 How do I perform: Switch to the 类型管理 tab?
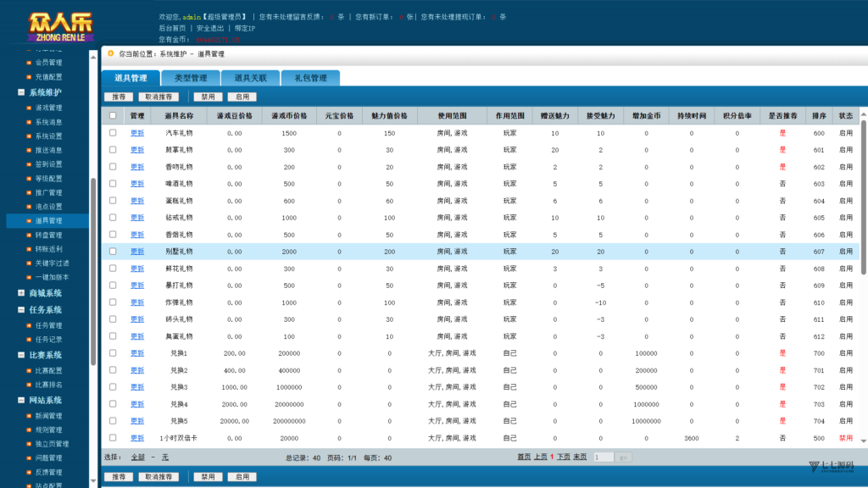pos(191,78)
